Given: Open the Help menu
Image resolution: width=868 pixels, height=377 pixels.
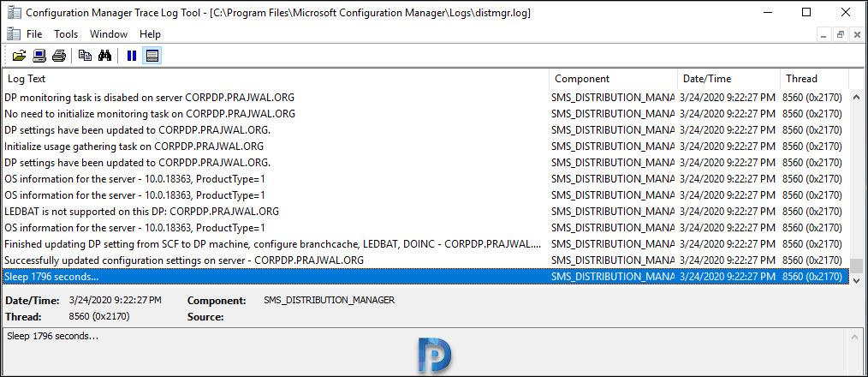Looking at the screenshot, I should (150, 34).
